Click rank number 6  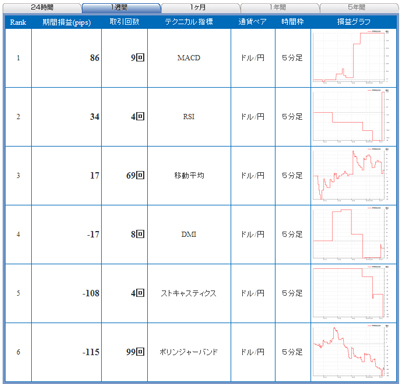point(18,352)
